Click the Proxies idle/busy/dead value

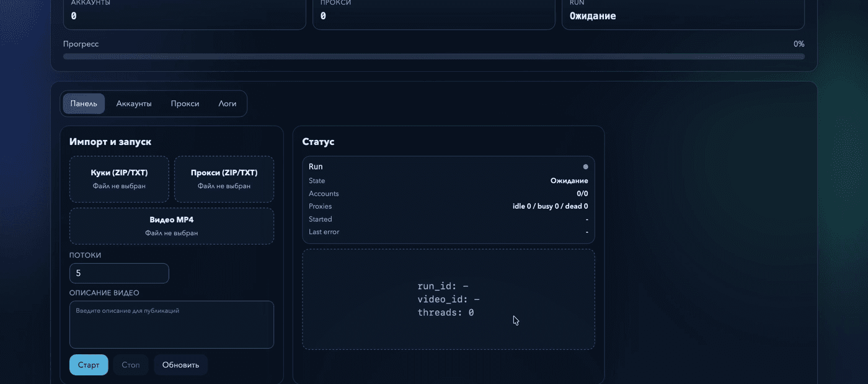click(x=546, y=206)
